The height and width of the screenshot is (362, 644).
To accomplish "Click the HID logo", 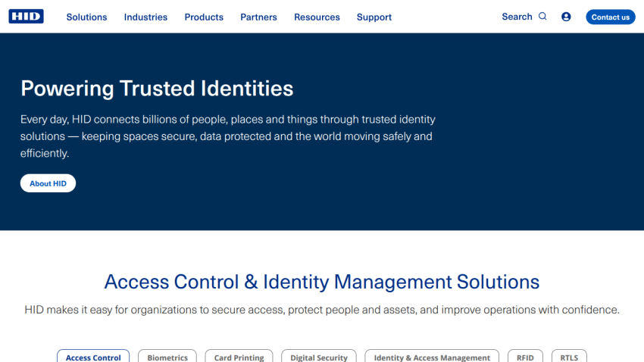I will pos(26,17).
